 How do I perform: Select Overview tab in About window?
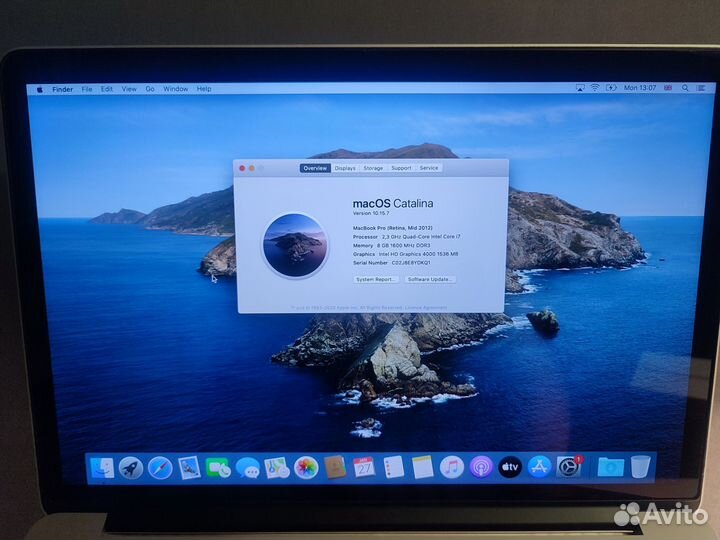315,168
